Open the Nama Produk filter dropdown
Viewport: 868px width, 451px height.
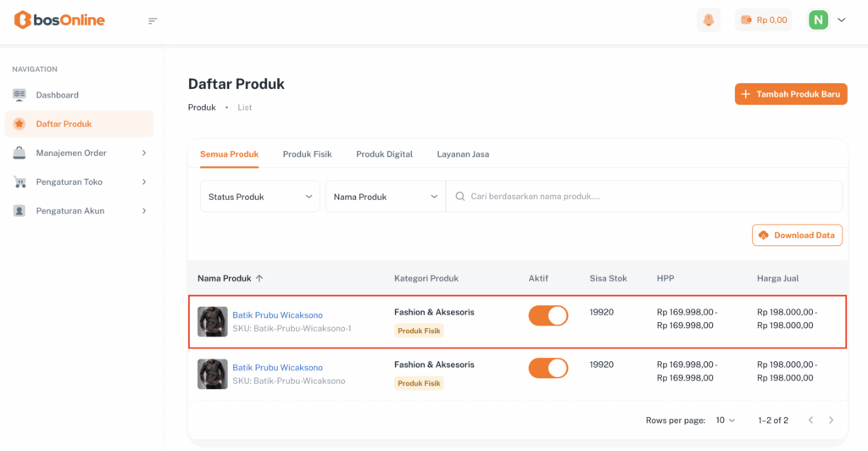[386, 197]
